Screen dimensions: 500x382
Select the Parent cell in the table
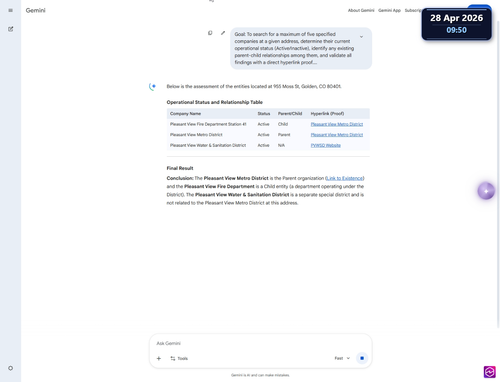pyautogui.click(x=284, y=135)
